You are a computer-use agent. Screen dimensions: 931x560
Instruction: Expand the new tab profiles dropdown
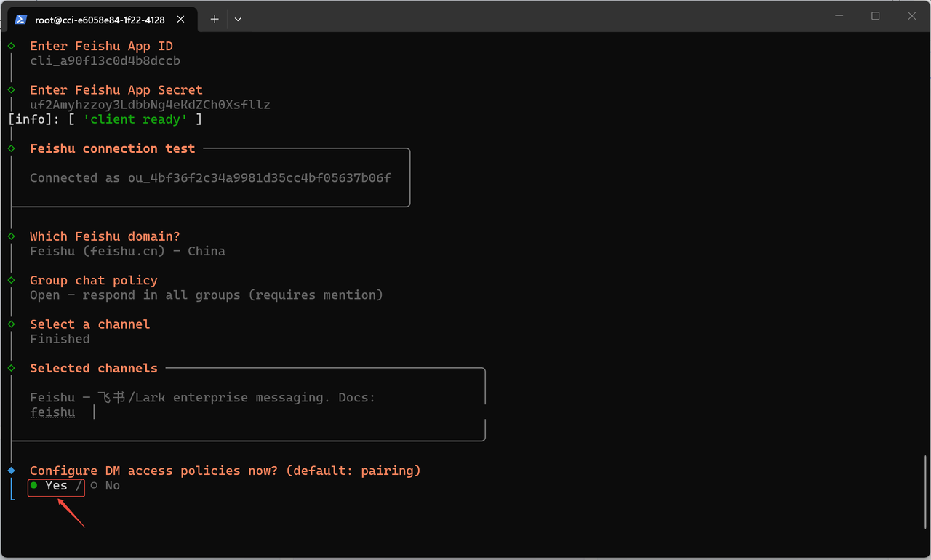[238, 20]
